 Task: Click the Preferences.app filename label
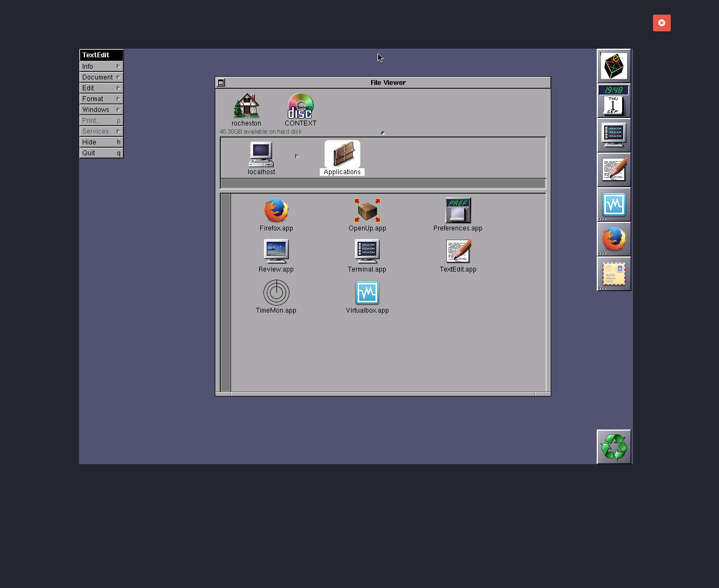(x=458, y=228)
